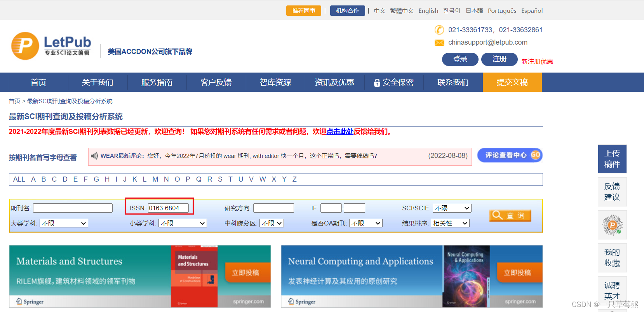Select letter Z in alphabet filter

tap(294, 179)
